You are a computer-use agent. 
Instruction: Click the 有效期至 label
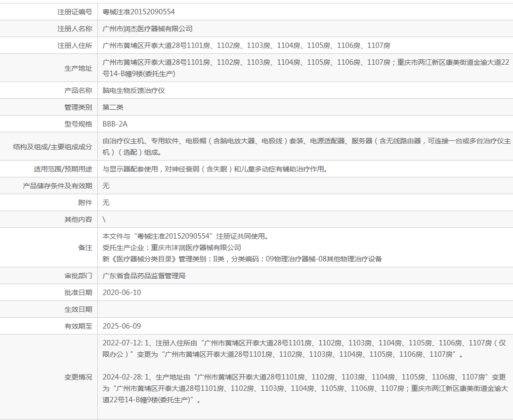79,326
